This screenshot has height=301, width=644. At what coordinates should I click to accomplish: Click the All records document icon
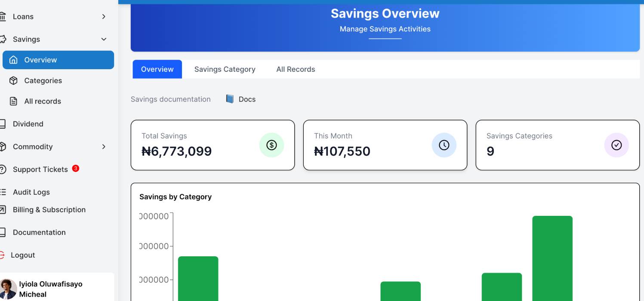pos(13,101)
